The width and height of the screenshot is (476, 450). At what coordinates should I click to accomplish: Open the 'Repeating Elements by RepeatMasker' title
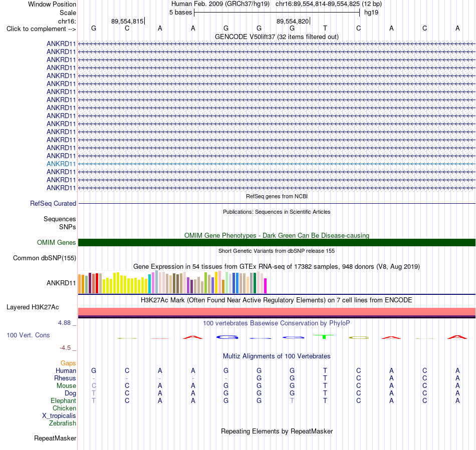pyautogui.click(x=277, y=431)
